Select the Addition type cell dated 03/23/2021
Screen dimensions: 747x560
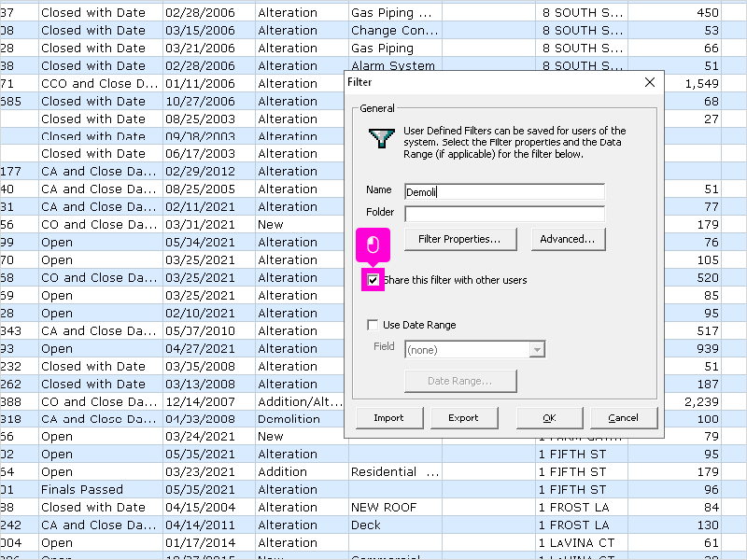(x=302, y=472)
